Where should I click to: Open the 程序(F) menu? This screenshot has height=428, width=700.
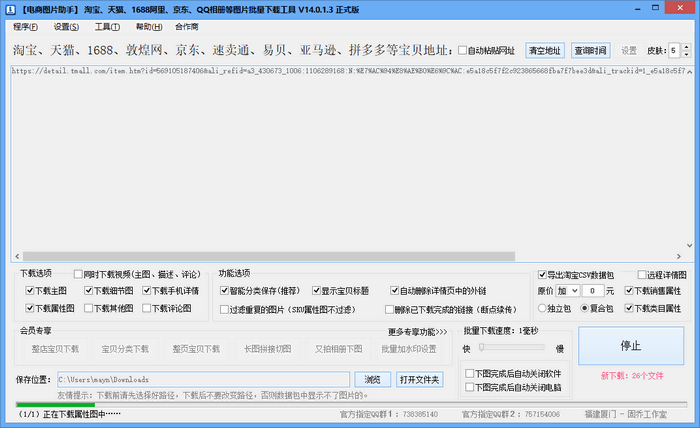coord(25,27)
